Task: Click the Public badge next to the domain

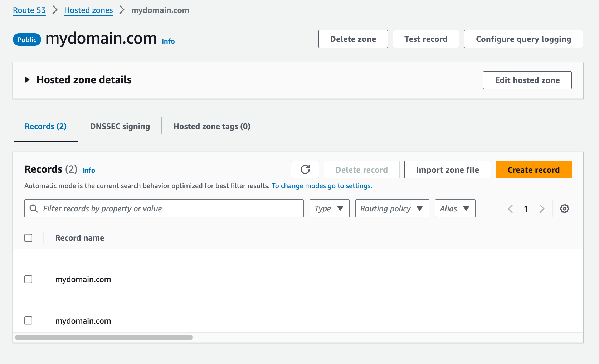Action: [x=27, y=40]
